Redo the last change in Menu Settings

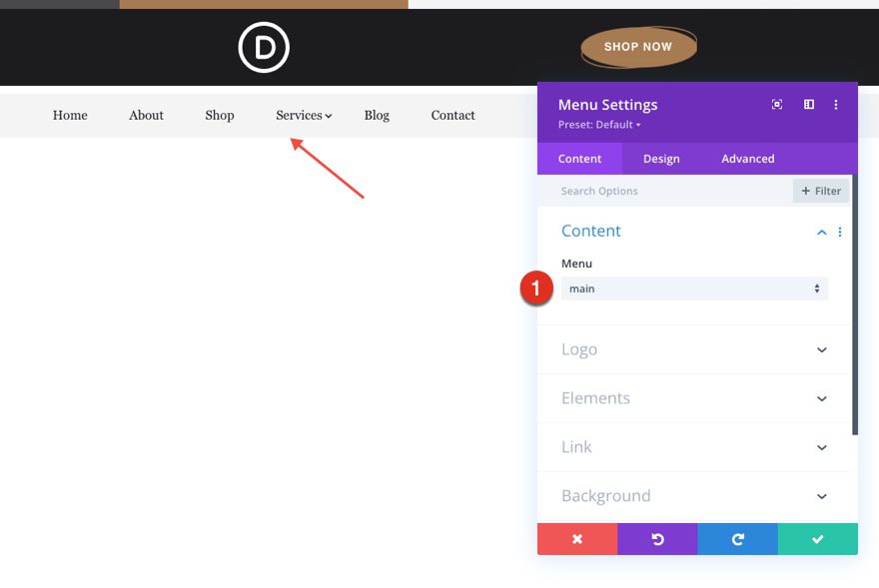point(737,539)
